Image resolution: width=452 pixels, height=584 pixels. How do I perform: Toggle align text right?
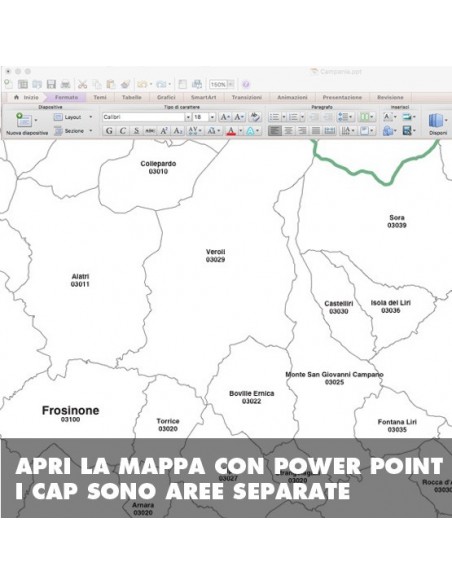tap(302, 131)
